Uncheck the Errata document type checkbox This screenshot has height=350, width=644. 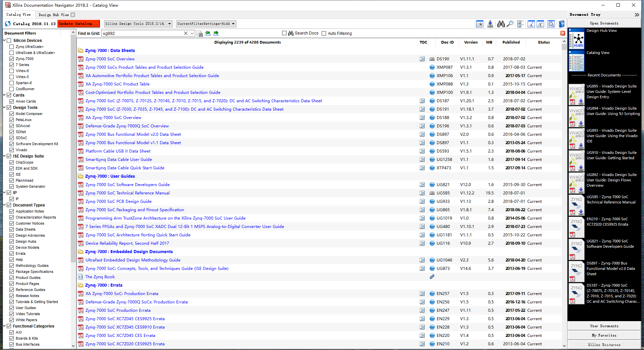click(x=12, y=254)
